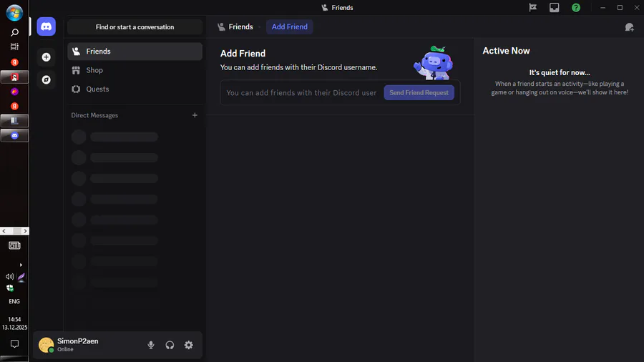This screenshot has height=362, width=644.
Task: Select the Friends item in sidebar
Action: tap(135, 52)
